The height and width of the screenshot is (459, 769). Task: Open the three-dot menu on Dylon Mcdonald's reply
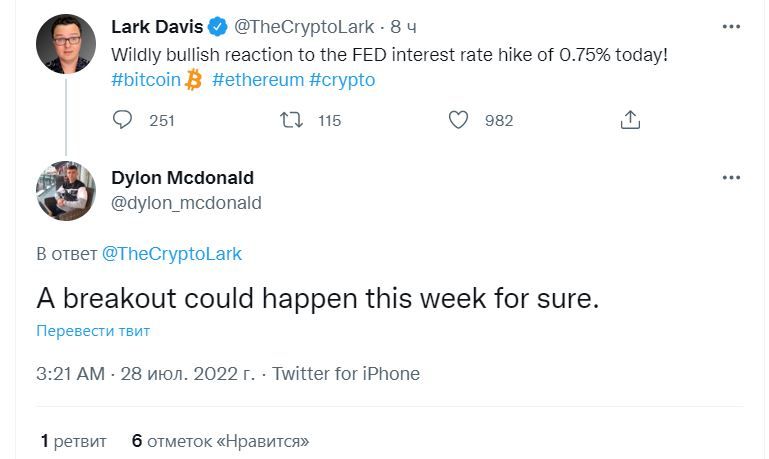tap(731, 178)
